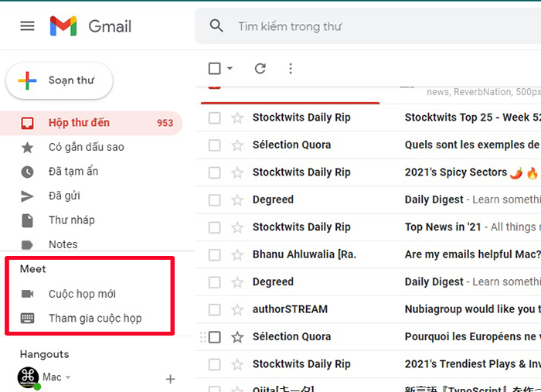Screen dimensions: 541x392
Task: Expand the 'Mac' Hangouts status dropdown
Action: [68, 377]
